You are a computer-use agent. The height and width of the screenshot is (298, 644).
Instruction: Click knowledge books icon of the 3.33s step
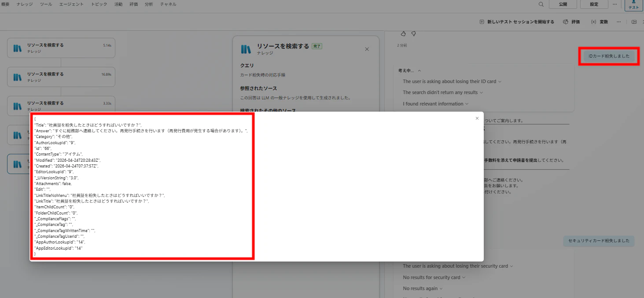coord(18,106)
